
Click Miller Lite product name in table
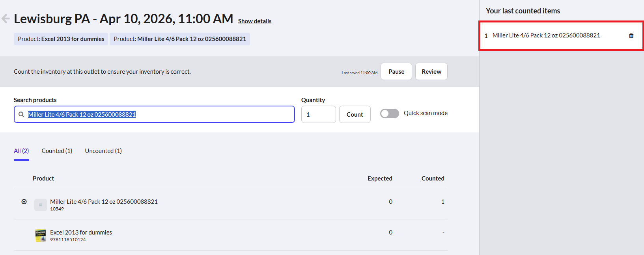coord(104,201)
